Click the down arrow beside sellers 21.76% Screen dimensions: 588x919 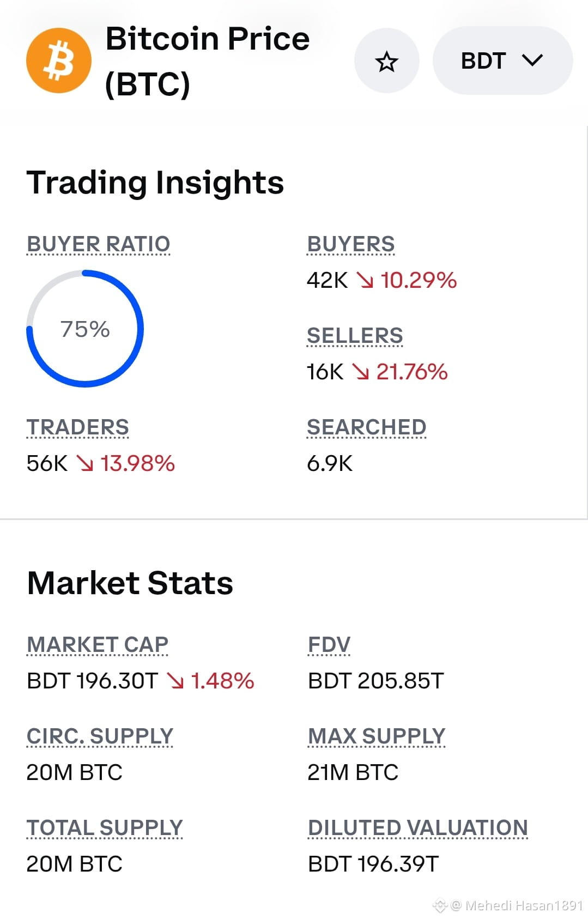coord(360,372)
